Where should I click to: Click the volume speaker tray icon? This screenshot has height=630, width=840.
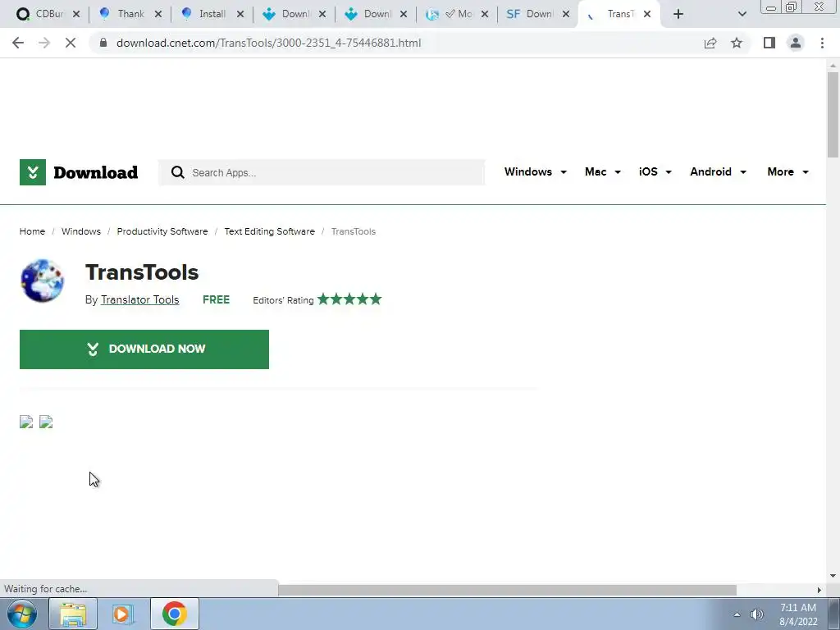click(x=757, y=614)
